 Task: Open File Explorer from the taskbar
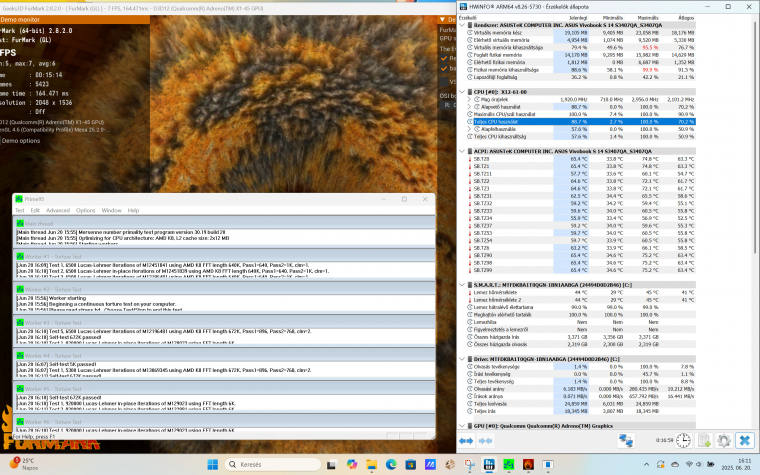(x=371, y=464)
